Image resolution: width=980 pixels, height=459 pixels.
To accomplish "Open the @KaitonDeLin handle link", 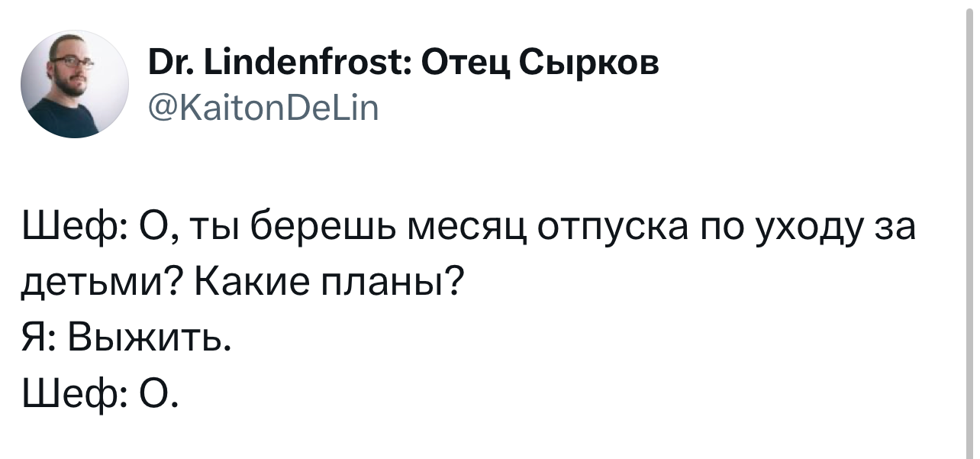I will 260,108.
